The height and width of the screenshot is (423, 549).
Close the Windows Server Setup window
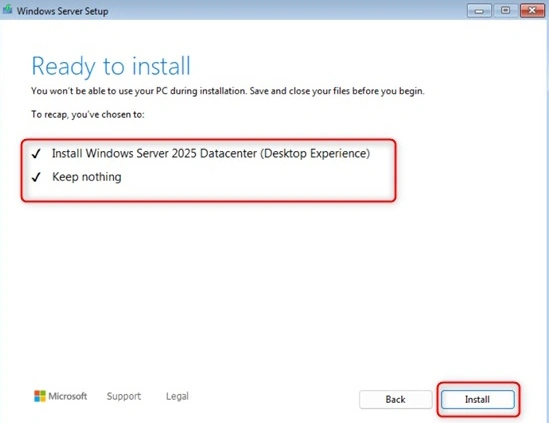(x=532, y=11)
